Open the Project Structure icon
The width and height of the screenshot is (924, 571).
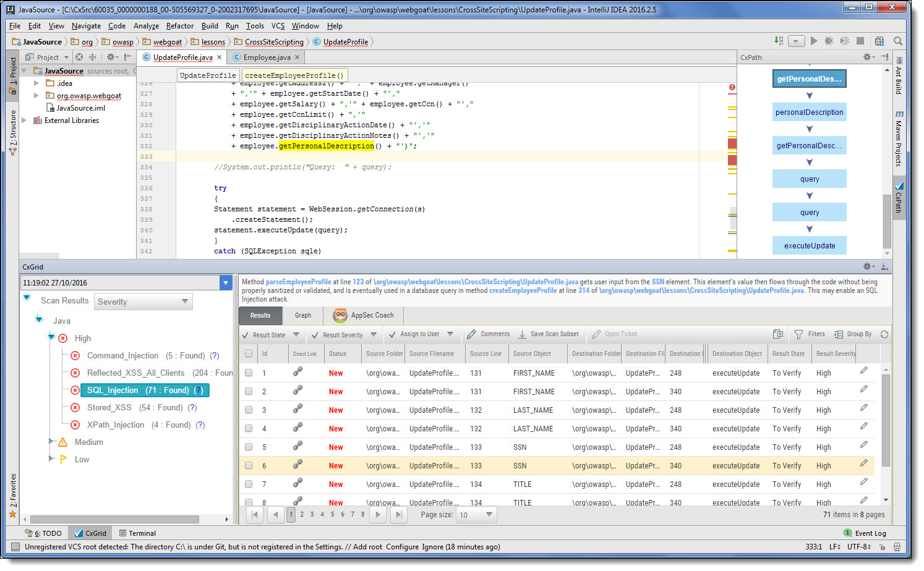pos(879,41)
